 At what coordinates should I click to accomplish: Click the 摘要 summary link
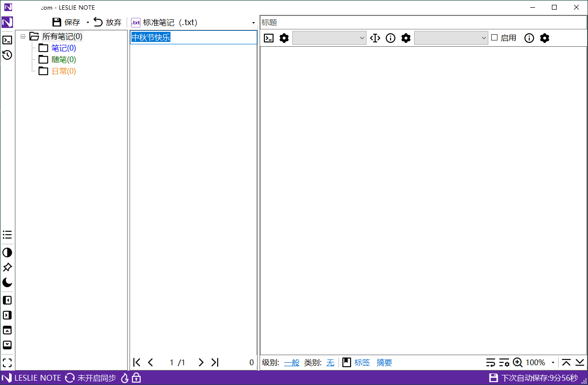click(384, 363)
